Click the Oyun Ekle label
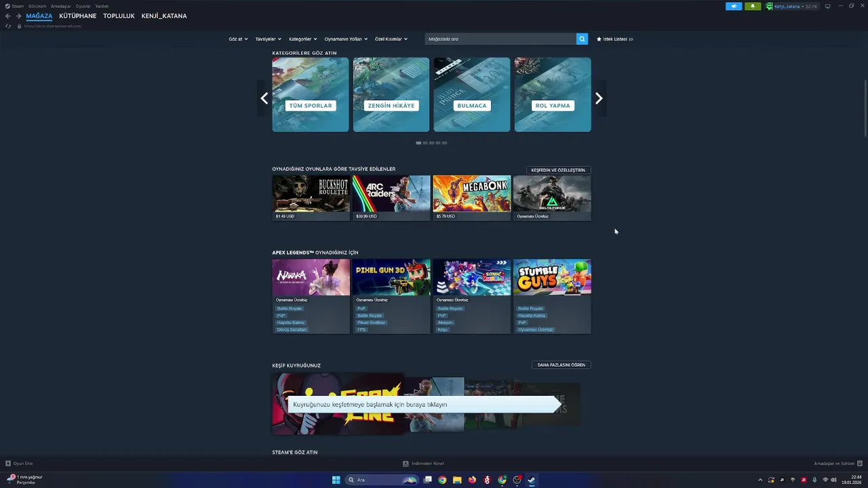Viewport: 868px width, 488px height. 23,464
